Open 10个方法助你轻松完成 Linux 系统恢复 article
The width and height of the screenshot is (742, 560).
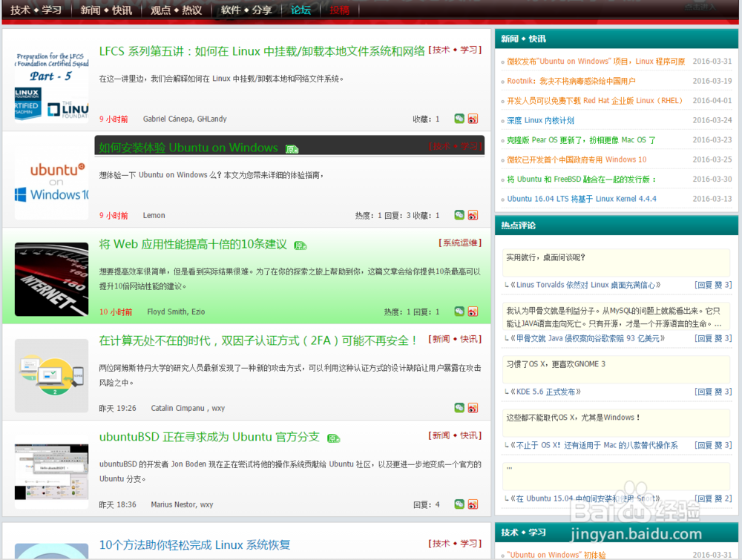coord(194,545)
